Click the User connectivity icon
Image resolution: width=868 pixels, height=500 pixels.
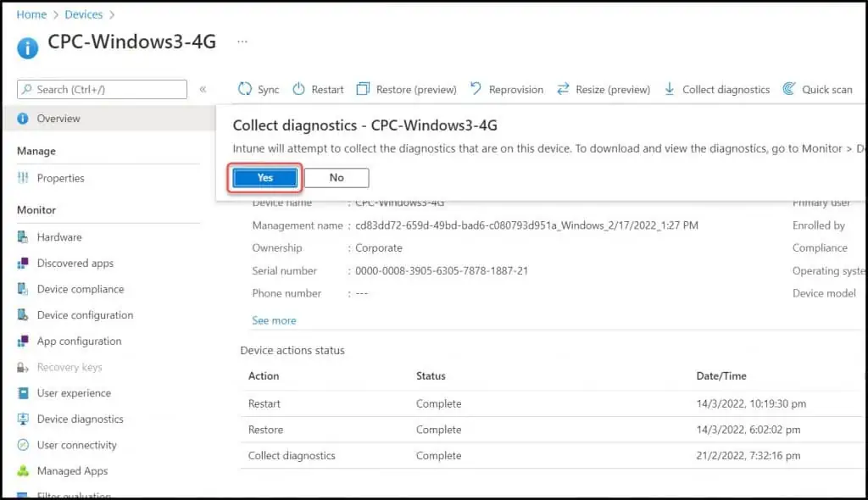(23, 445)
